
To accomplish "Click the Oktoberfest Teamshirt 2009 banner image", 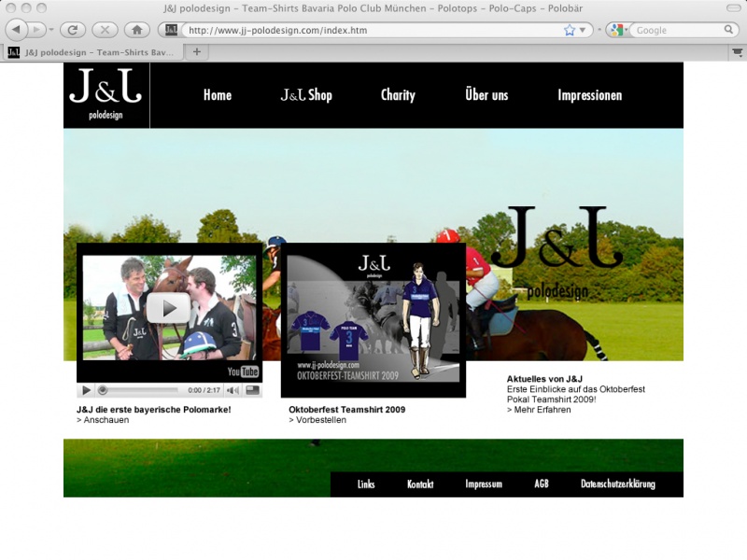I will tap(373, 319).
